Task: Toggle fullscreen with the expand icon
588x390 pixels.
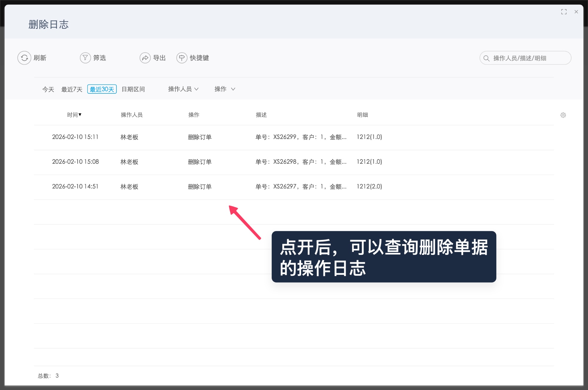Action: click(564, 12)
